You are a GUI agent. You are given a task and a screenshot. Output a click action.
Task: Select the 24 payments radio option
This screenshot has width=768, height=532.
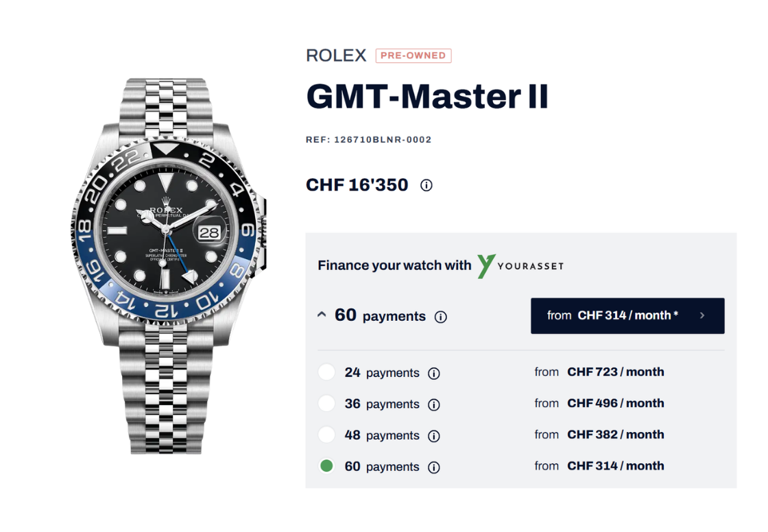pos(326,372)
